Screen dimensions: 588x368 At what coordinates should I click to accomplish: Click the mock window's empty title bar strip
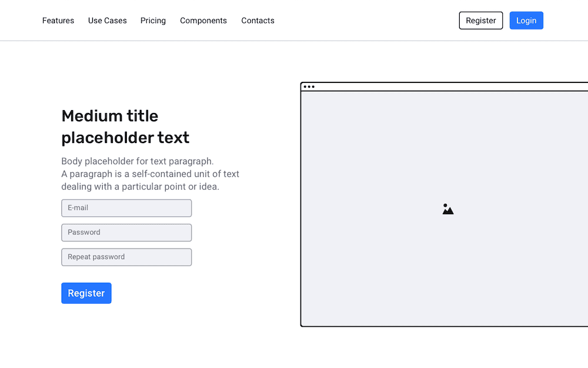(450, 87)
